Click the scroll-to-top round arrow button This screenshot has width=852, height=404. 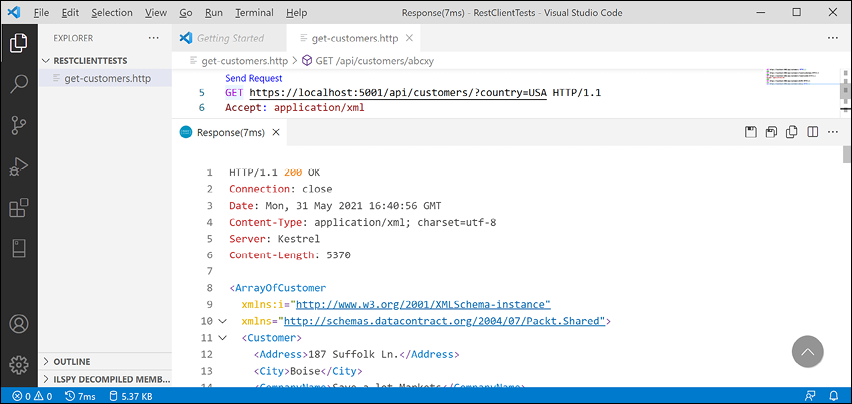[x=807, y=351]
